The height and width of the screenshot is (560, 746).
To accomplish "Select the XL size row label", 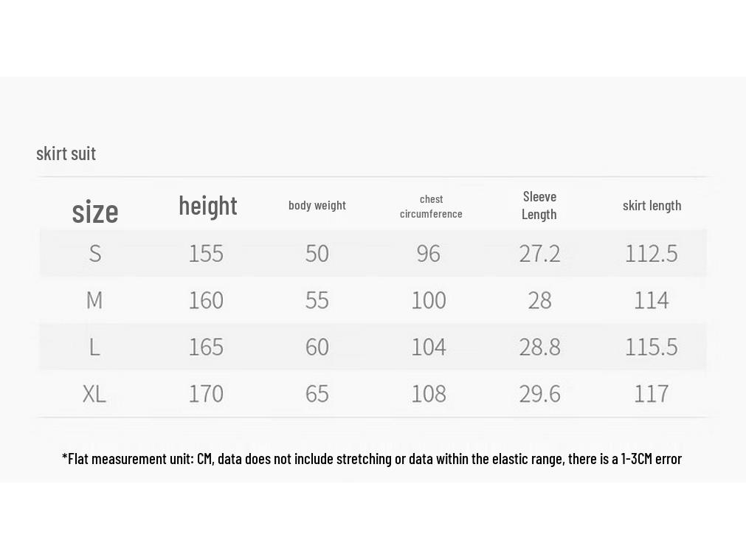I will click(94, 394).
